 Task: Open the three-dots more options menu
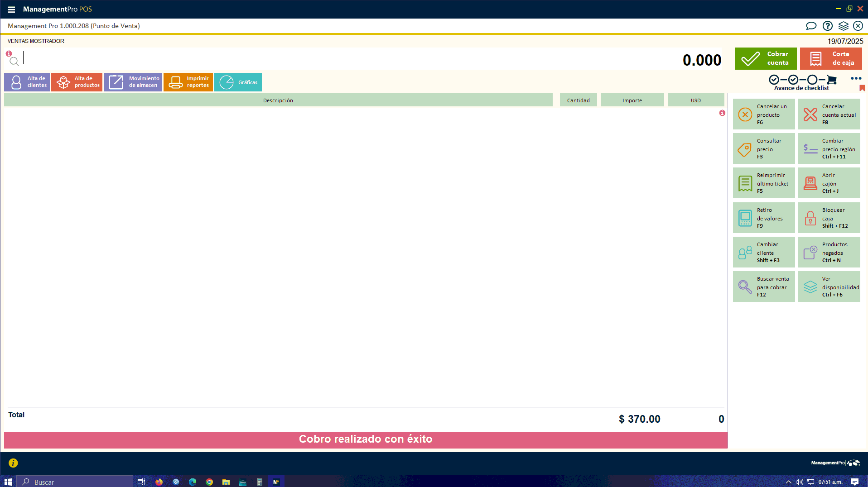point(856,78)
